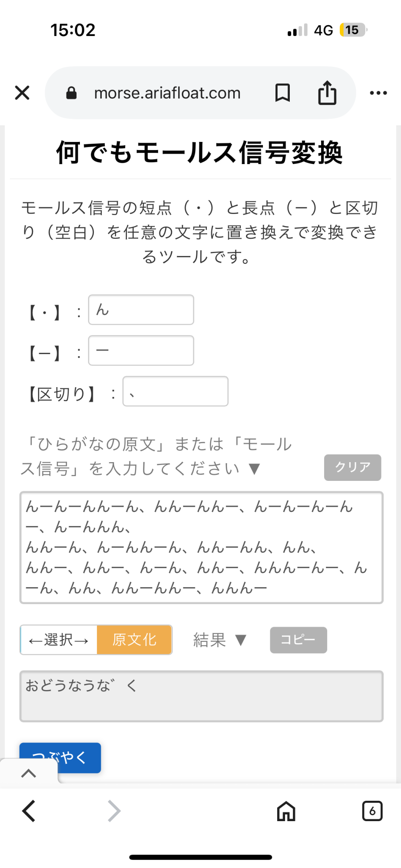
Task: Expand the panel with the upward chevron
Action: (x=29, y=773)
